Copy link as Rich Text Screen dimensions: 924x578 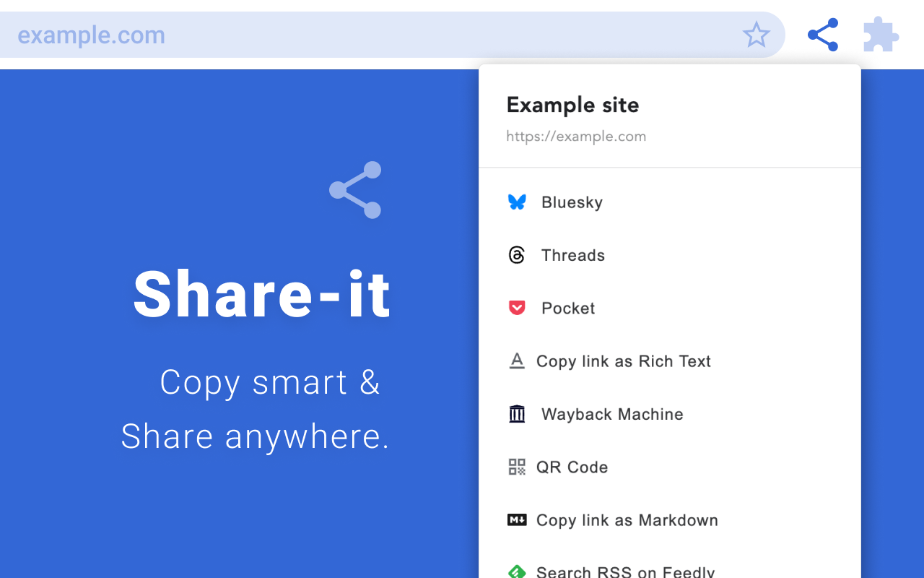(623, 361)
